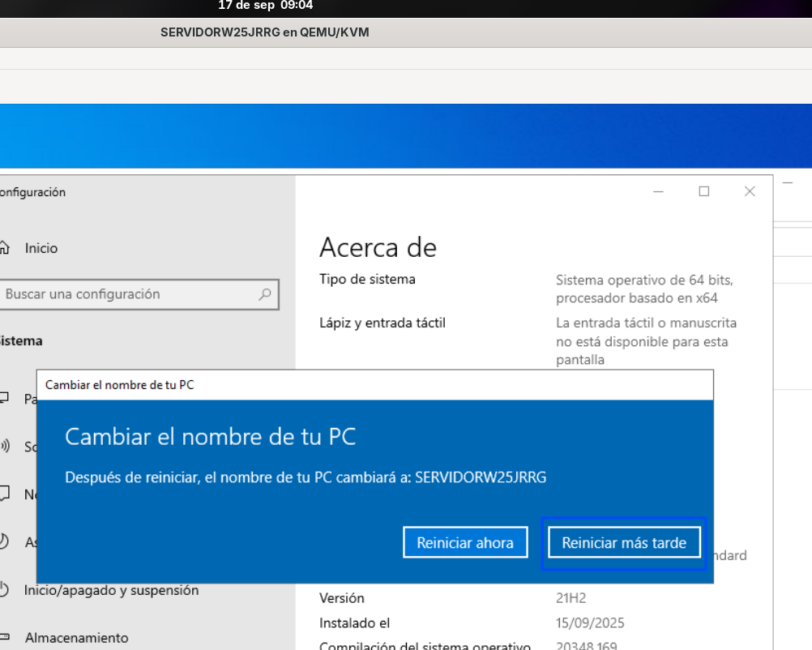Click the power icon for Inicio/apagado
The height and width of the screenshot is (650, 812).
click(3, 589)
